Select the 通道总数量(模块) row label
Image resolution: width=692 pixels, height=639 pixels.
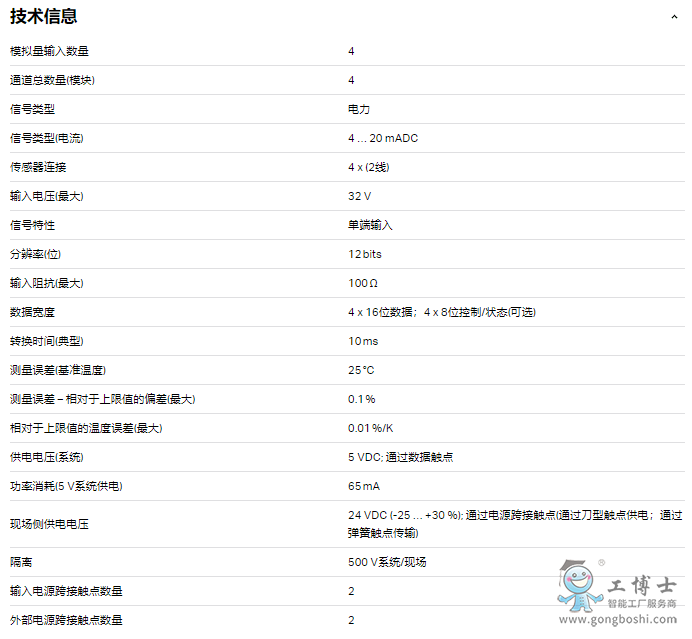coord(59,80)
